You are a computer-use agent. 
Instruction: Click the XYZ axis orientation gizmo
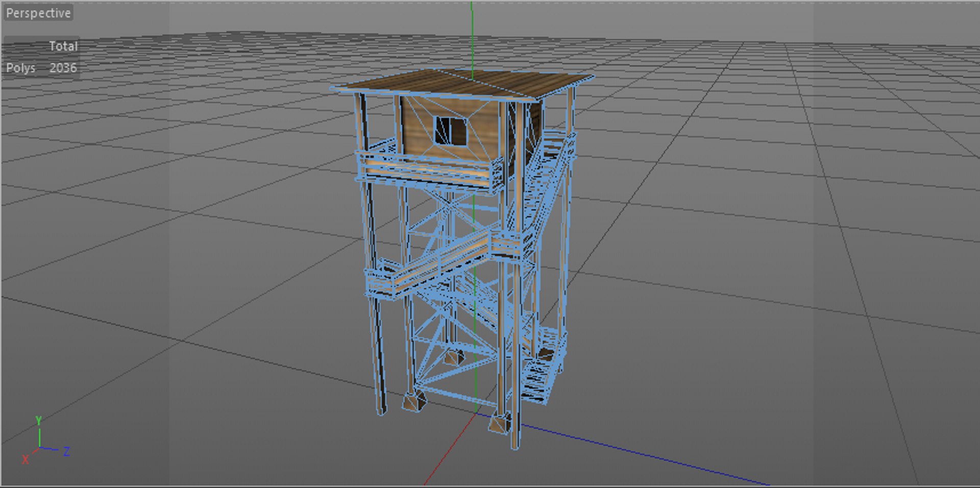click(45, 441)
